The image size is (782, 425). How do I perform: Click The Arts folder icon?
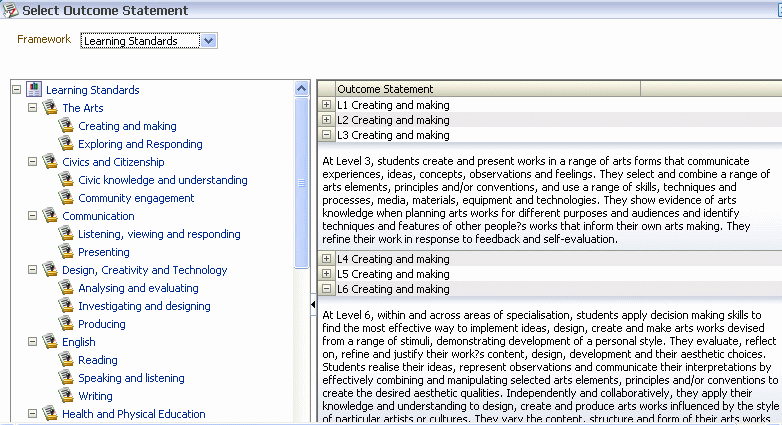tap(50, 107)
